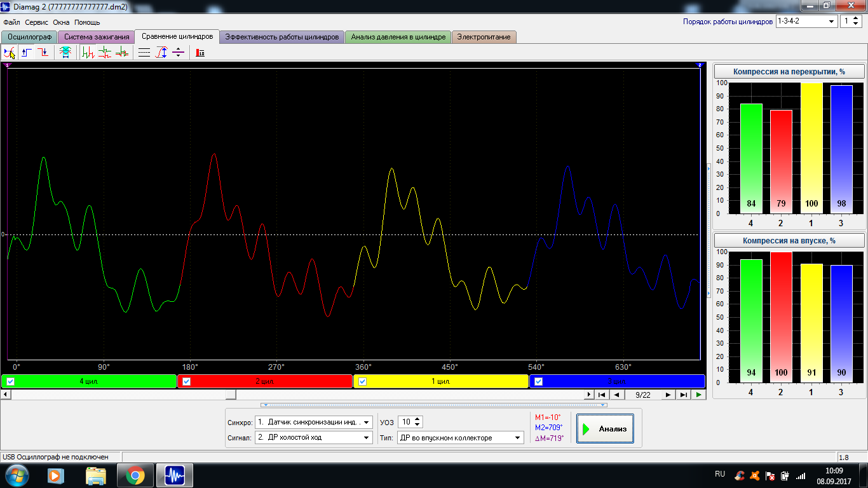The image size is (868, 488).
Task: Choose stacked green-red waveform layout icon
Action: click(105, 53)
